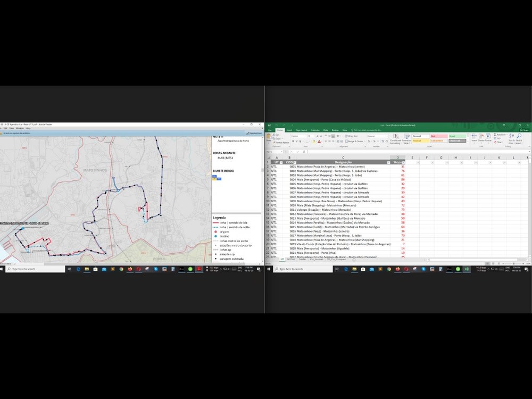Open Format as Table in Excel ribbon

coord(406,139)
